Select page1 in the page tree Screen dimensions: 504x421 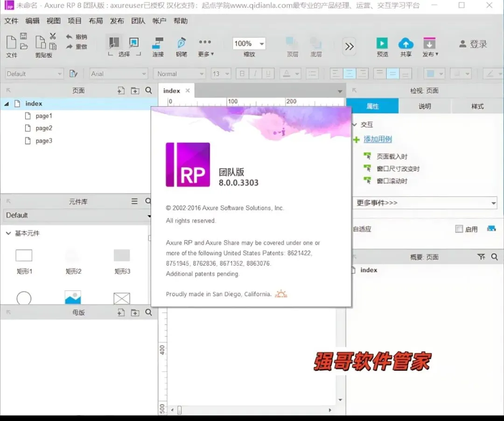44,116
